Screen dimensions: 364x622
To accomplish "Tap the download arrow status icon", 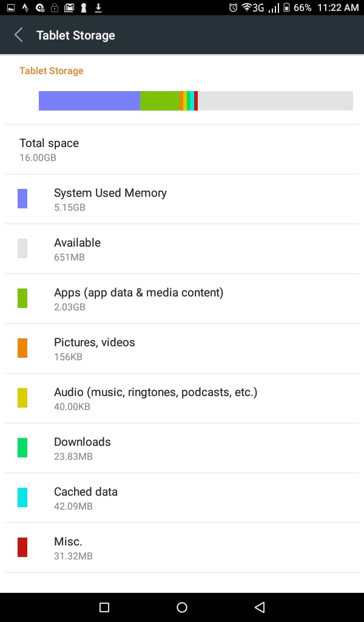I will point(98,7).
